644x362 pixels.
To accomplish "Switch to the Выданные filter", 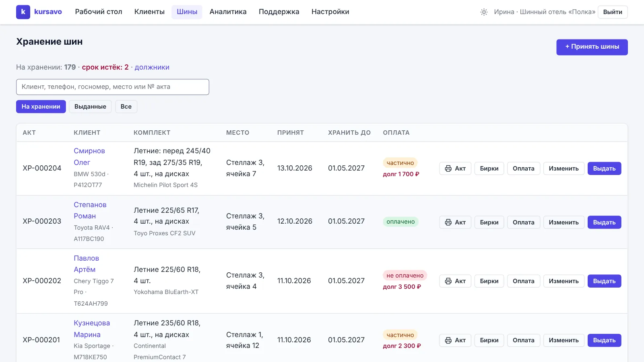I will [90, 107].
